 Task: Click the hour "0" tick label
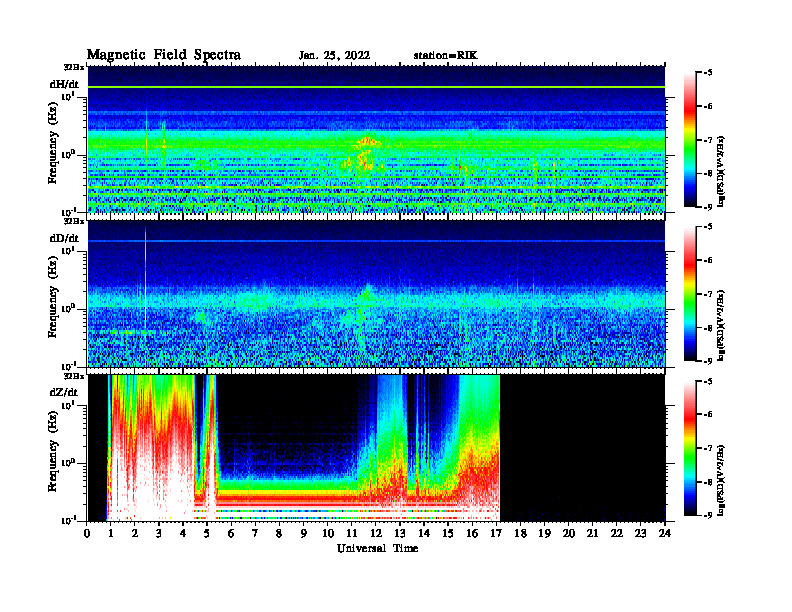point(87,534)
